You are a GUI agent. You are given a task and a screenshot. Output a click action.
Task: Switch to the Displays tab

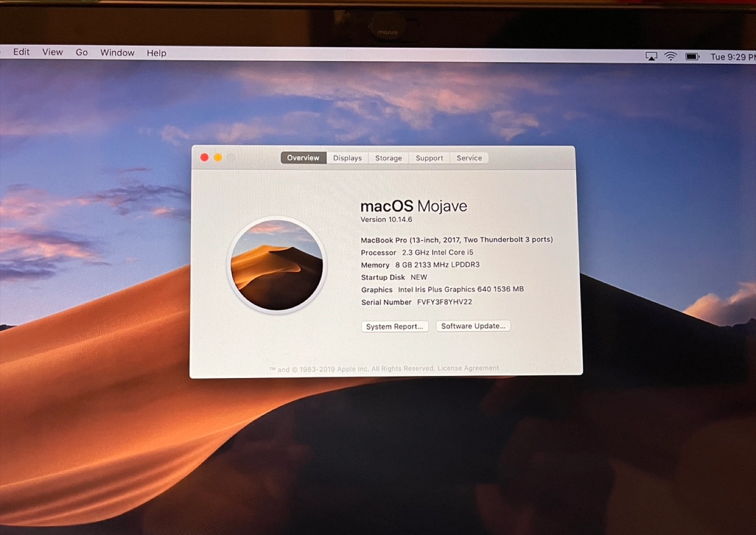tap(348, 158)
